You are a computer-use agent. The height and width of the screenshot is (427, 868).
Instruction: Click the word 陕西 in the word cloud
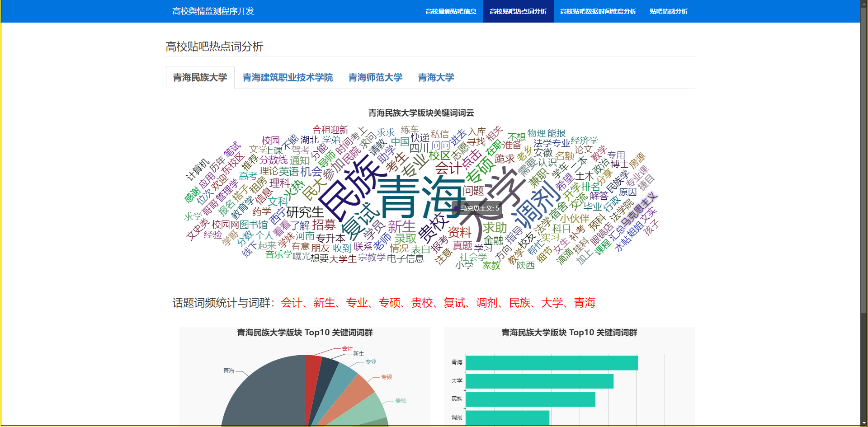(526, 265)
